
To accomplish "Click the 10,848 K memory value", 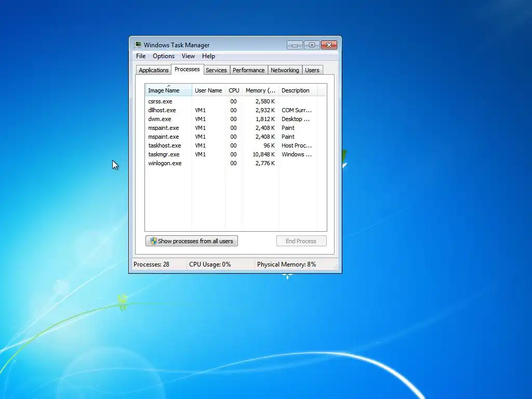I will pyautogui.click(x=263, y=154).
